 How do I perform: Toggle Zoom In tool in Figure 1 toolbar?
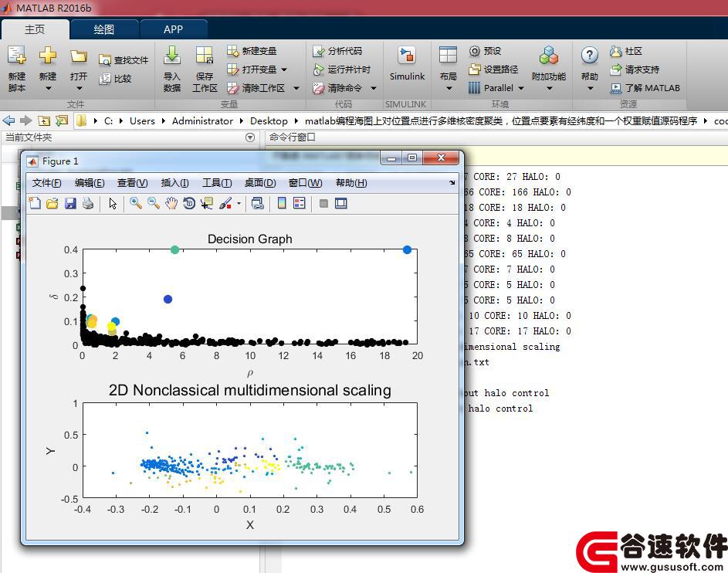click(x=136, y=203)
